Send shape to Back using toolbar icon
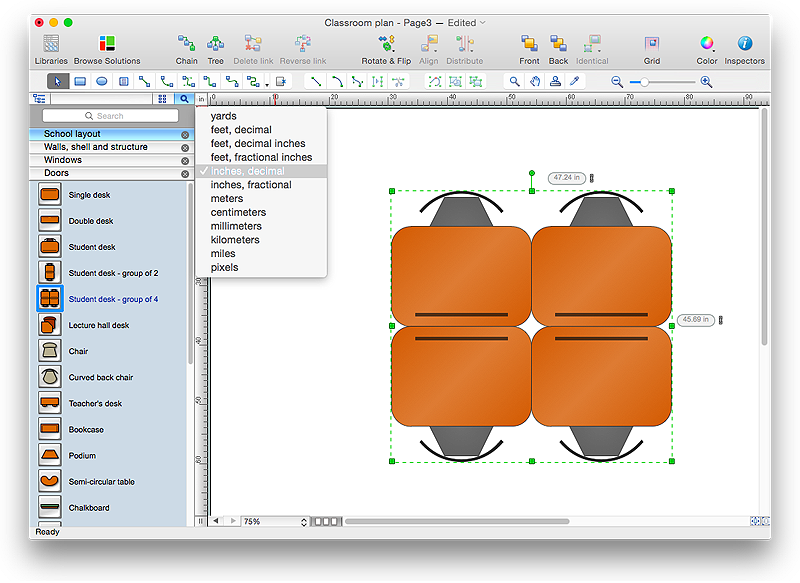The image size is (800, 583). click(558, 46)
